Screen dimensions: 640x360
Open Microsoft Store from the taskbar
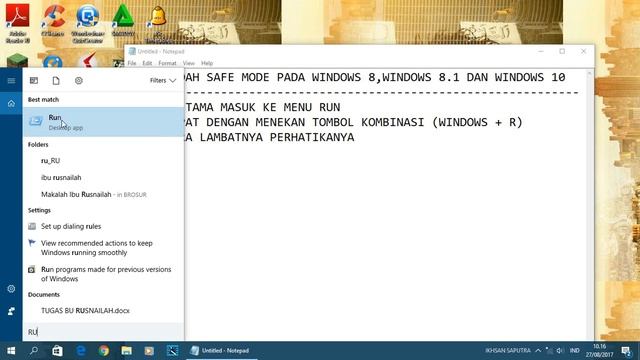(x=57, y=351)
